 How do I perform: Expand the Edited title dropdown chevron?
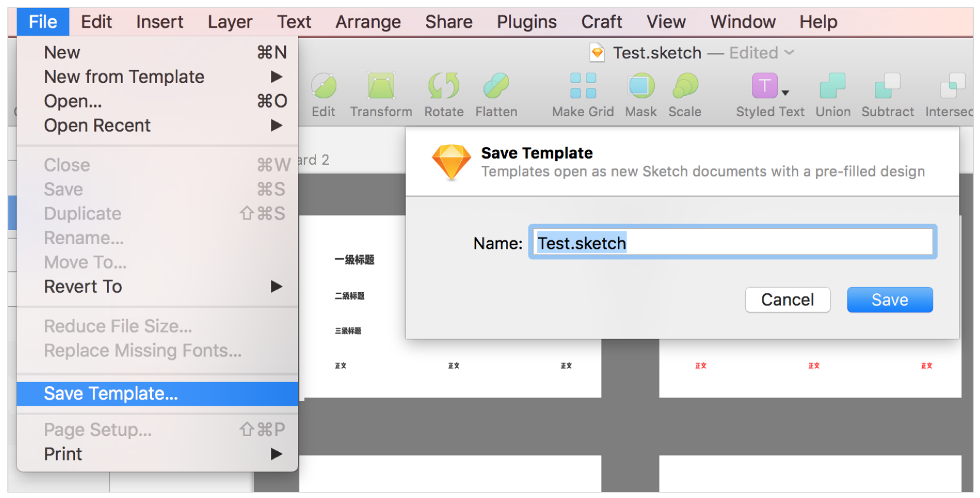789,53
